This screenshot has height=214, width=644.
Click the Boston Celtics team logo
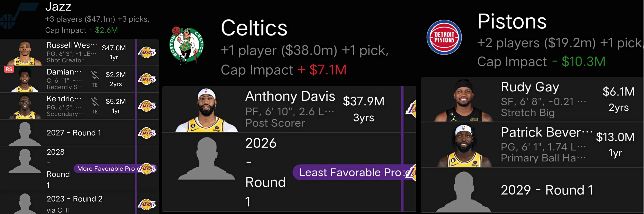[x=186, y=46]
